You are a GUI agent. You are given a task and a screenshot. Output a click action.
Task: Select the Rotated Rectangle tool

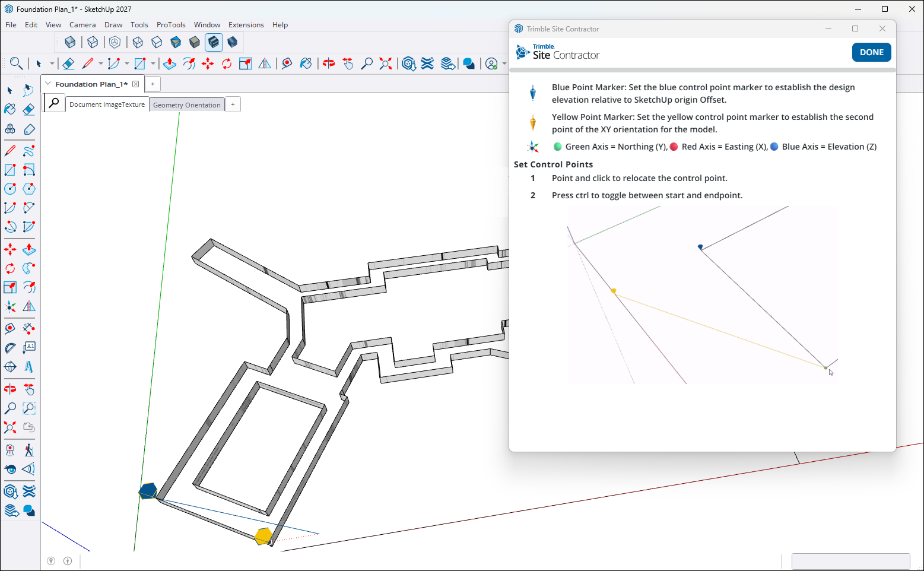(28, 170)
